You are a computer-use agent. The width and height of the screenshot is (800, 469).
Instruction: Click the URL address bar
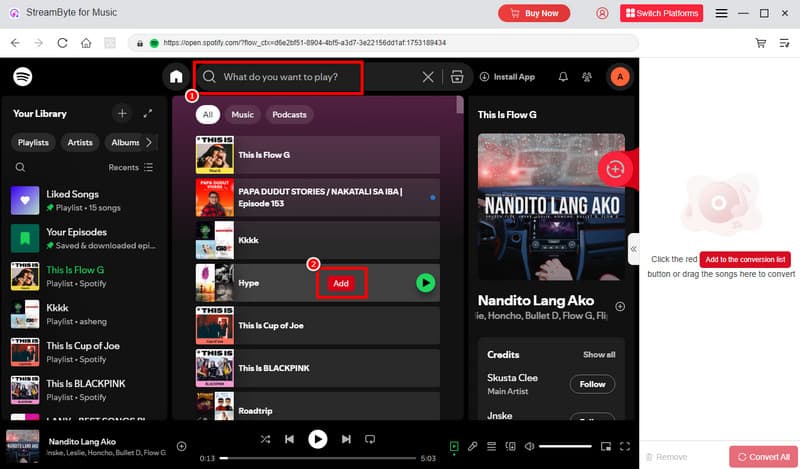click(383, 43)
